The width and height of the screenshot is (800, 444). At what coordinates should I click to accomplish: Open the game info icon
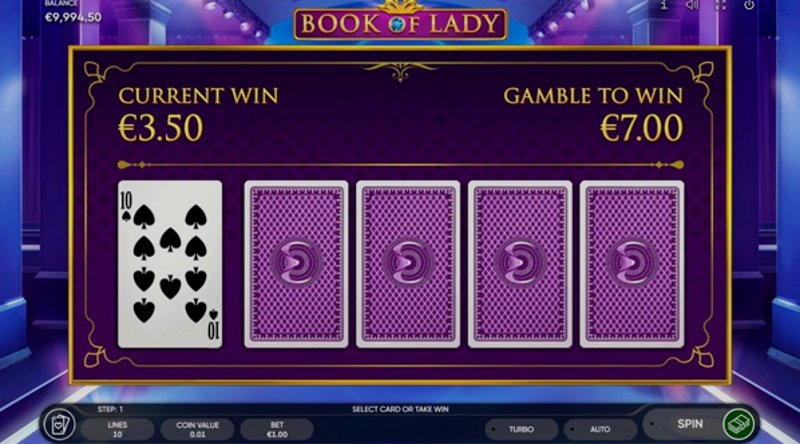tap(664, 5)
